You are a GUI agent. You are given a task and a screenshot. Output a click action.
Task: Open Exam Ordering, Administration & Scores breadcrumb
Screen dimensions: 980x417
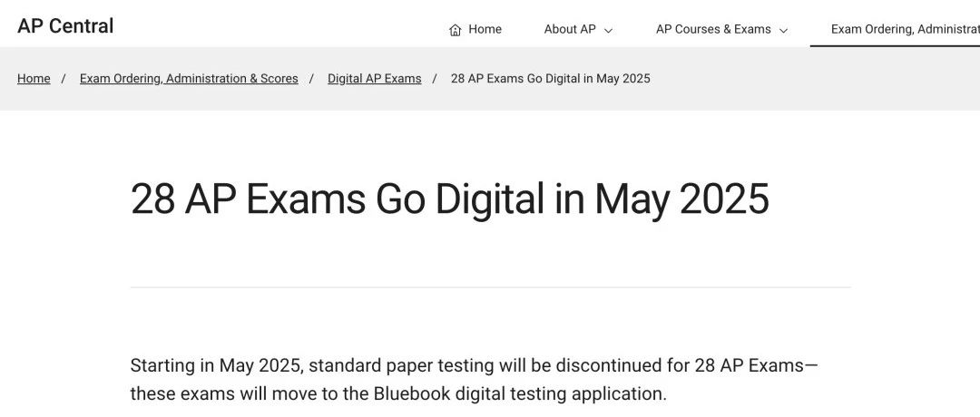click(x=189, y=79)
